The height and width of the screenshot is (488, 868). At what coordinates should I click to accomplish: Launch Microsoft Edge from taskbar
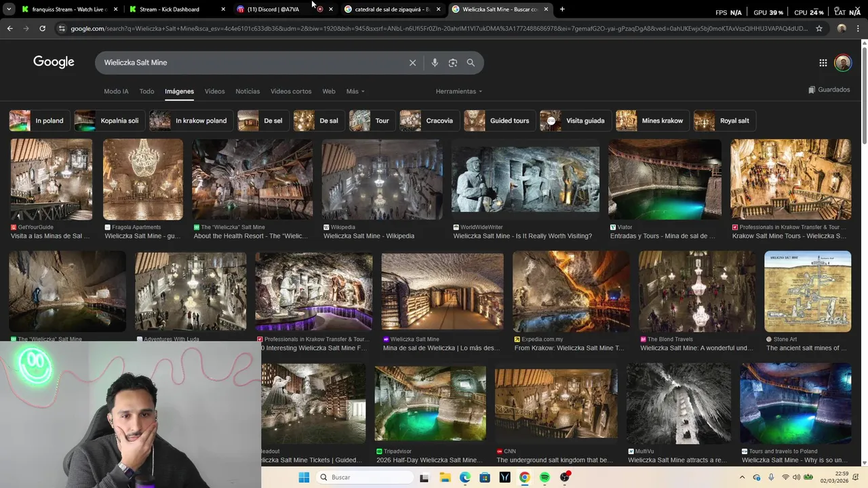[x=465, y=477]
